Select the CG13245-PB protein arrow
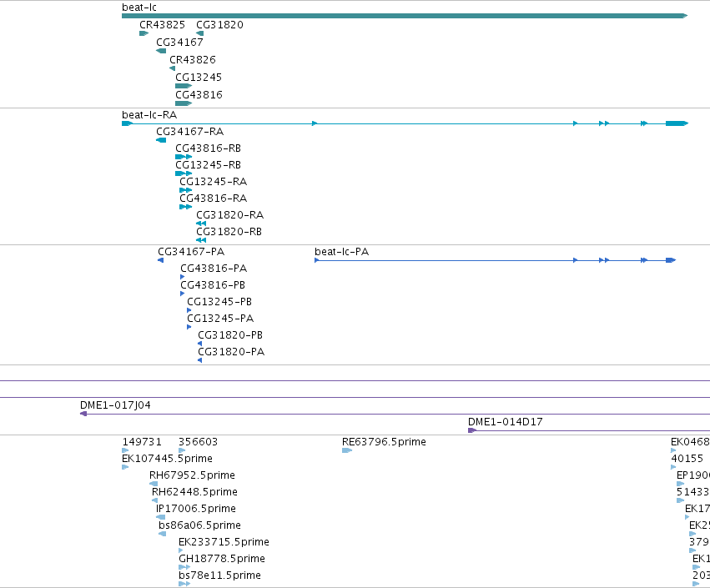This screenshot has width=710, height=588. 189,310
